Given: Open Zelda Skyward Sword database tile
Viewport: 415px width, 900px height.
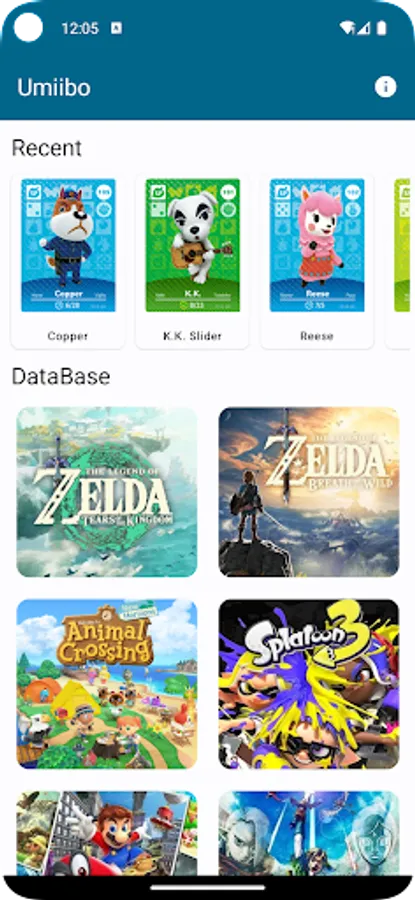Looking at the screenshot, I should (x=309, y=833).
